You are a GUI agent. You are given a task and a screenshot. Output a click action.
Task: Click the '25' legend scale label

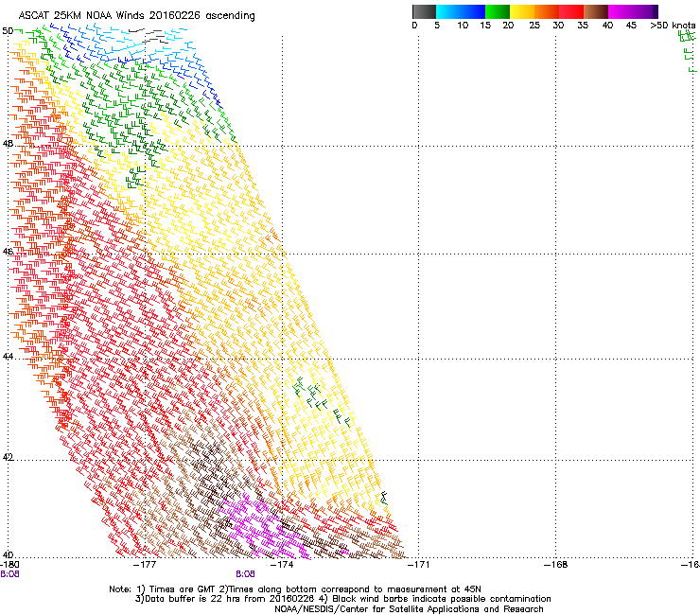coord(534,26)
